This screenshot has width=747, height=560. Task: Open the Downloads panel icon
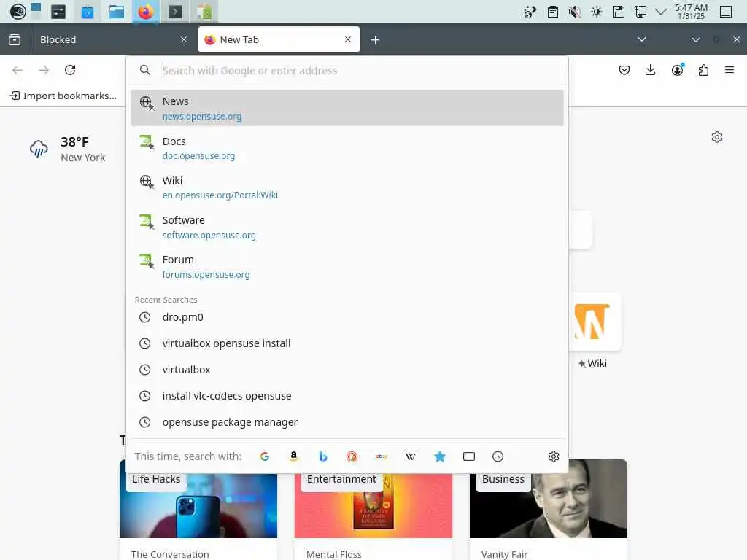(x=650, y=71)
